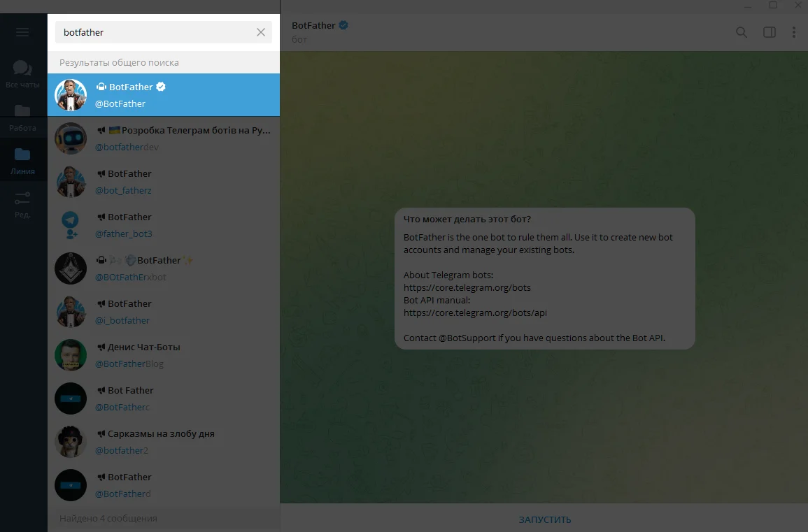Viewport: 808px width, 532px height.
Task: Select the Линия folder
Action: tap(22, 161)
